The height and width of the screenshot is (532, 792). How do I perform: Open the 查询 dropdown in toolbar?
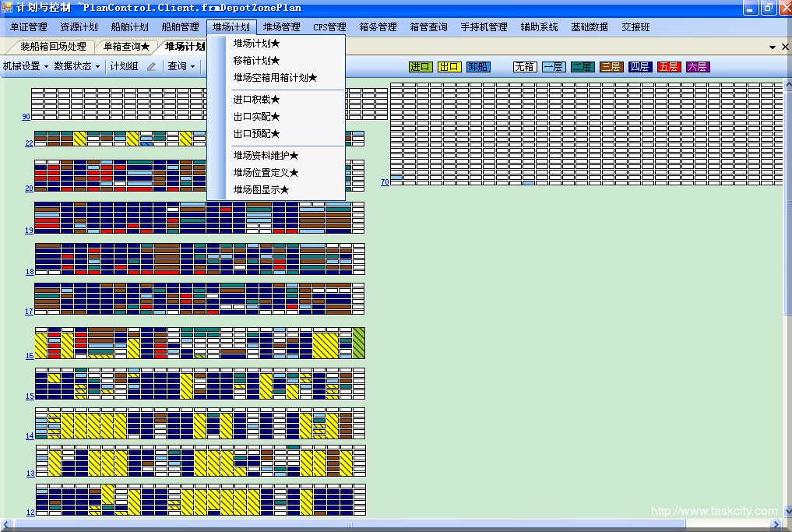[x=182, y=67]
